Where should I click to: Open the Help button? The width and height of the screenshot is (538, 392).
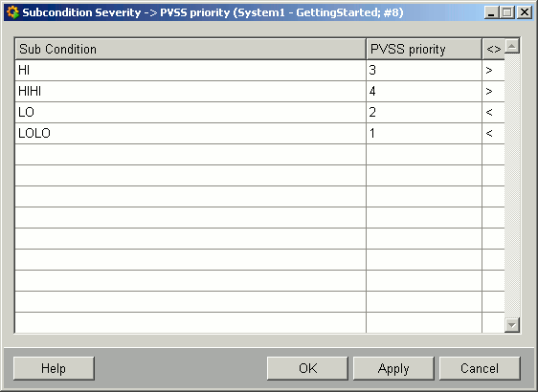click(x=54, y=368)
